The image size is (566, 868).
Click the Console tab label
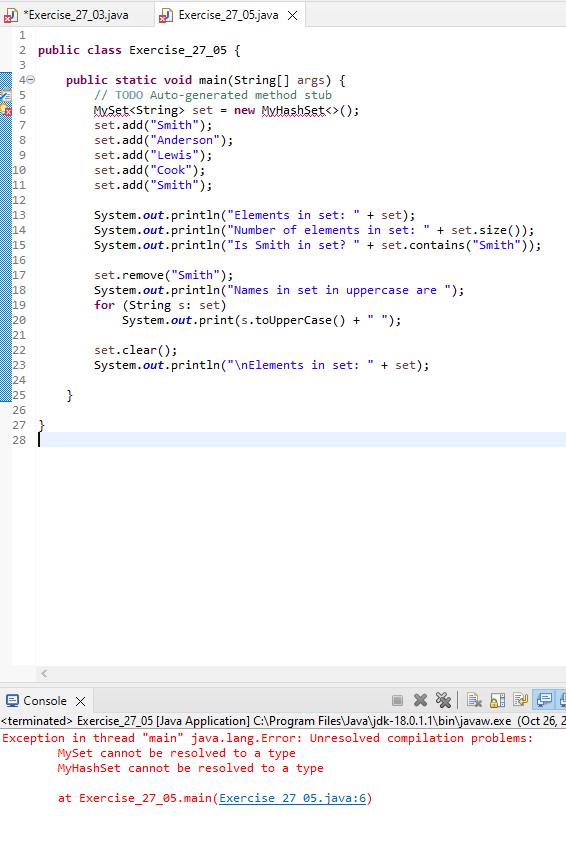click(44, 701)
